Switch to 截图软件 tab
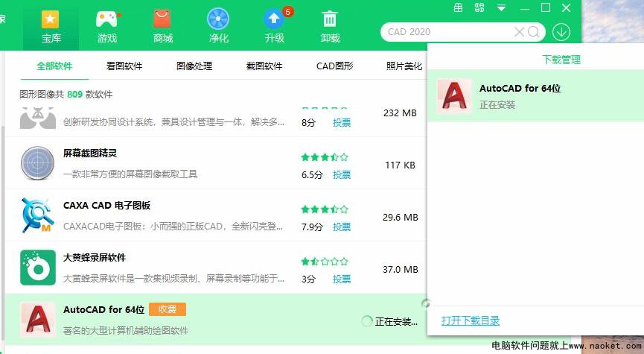Image resolution: width=644 pixels, height=354 pixels. tap(264, 66)
